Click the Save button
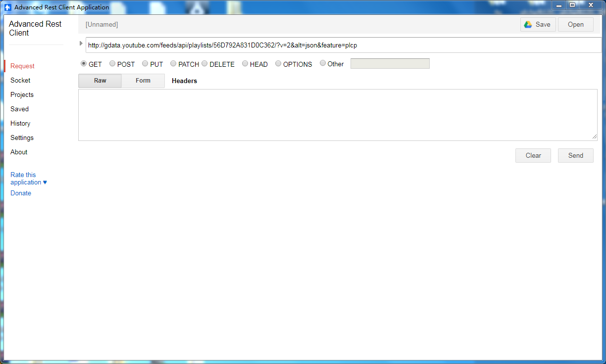The image size is (606, 364). pyautogui.click(x=538, y=24)
